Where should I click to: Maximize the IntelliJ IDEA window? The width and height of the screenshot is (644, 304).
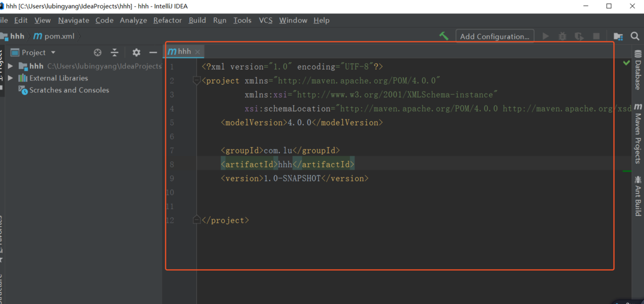point(609,6)
